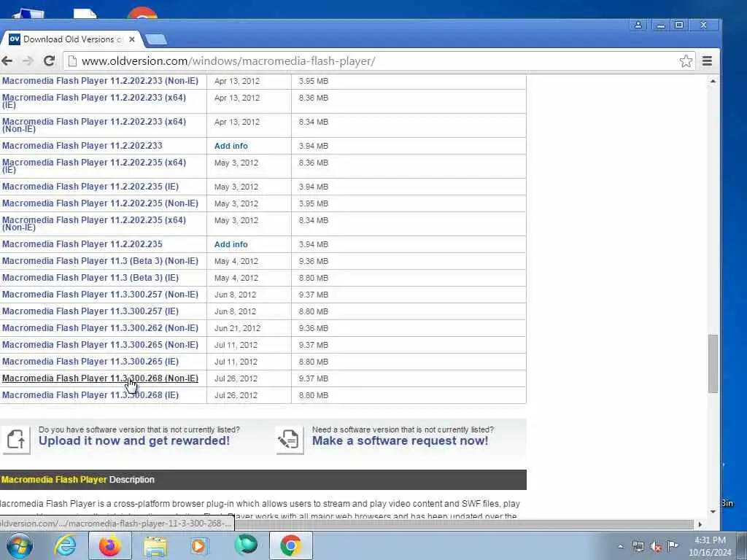
Task: Open Flash Player 11.3.300.257 (IE) link
Action: pos(90,311)
